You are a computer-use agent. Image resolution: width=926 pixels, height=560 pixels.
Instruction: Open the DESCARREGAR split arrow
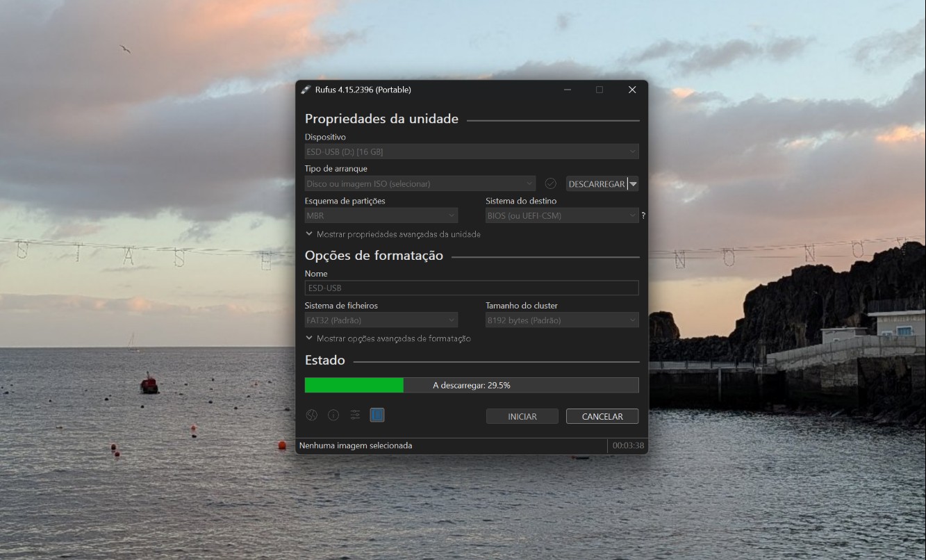point(633,183)
